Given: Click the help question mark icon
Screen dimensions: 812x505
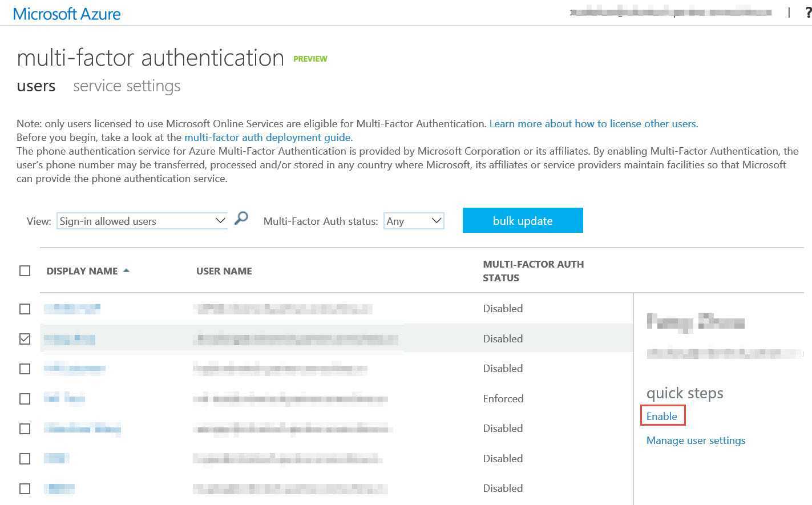Looking at the screenshot, I should (x=808, y=13).
